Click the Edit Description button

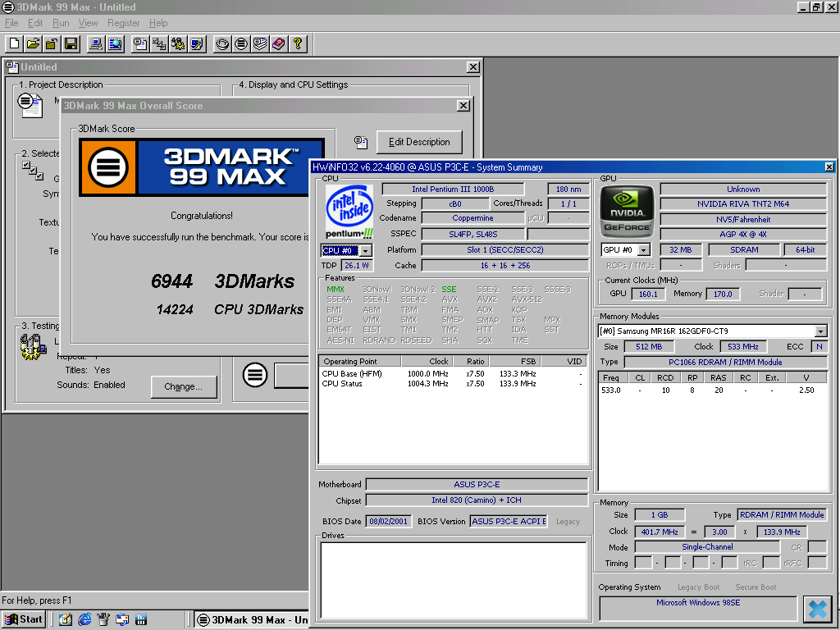[x=419, y=142]
